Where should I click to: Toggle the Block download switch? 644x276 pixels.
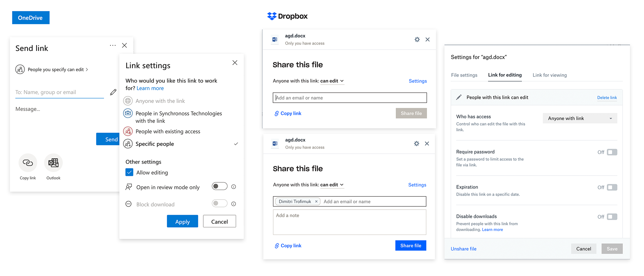(x=220, y=203)
